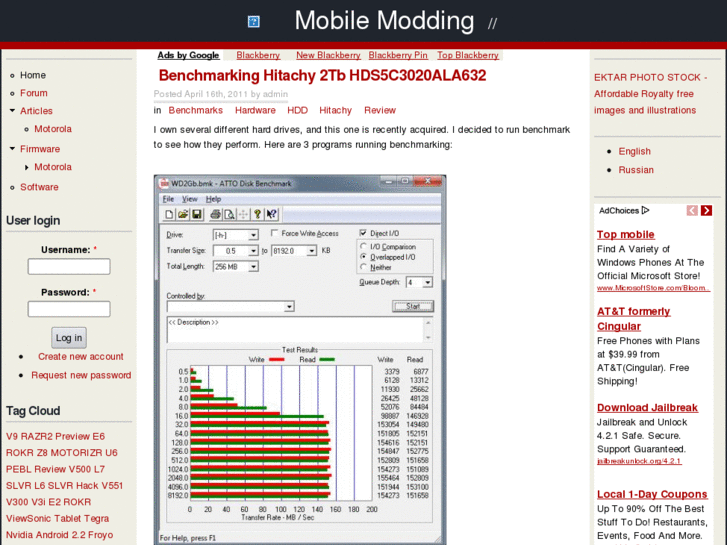Open the Drive dropdown
Screen dimensions: 727x545
pyautogui.click(x=253, y=235)
